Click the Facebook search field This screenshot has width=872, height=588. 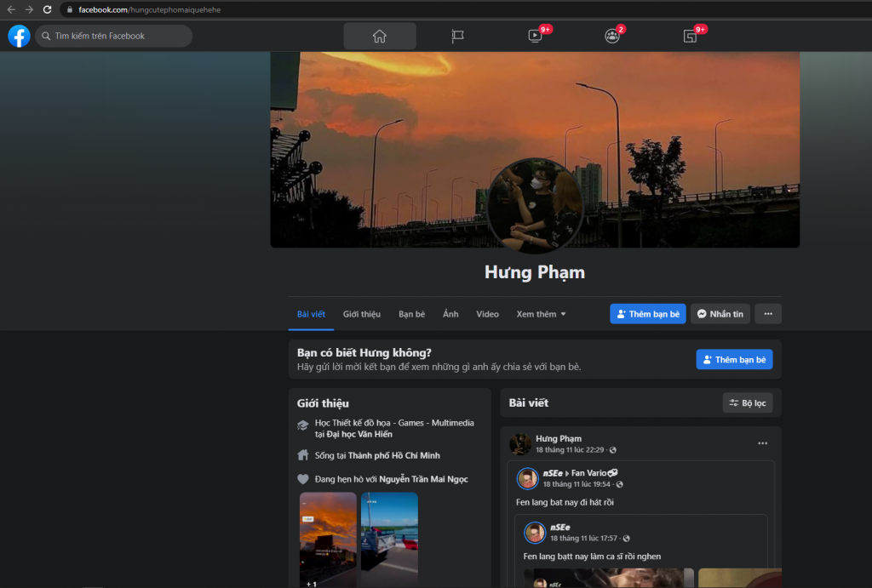pyautogui.click(x=115, y=36)
